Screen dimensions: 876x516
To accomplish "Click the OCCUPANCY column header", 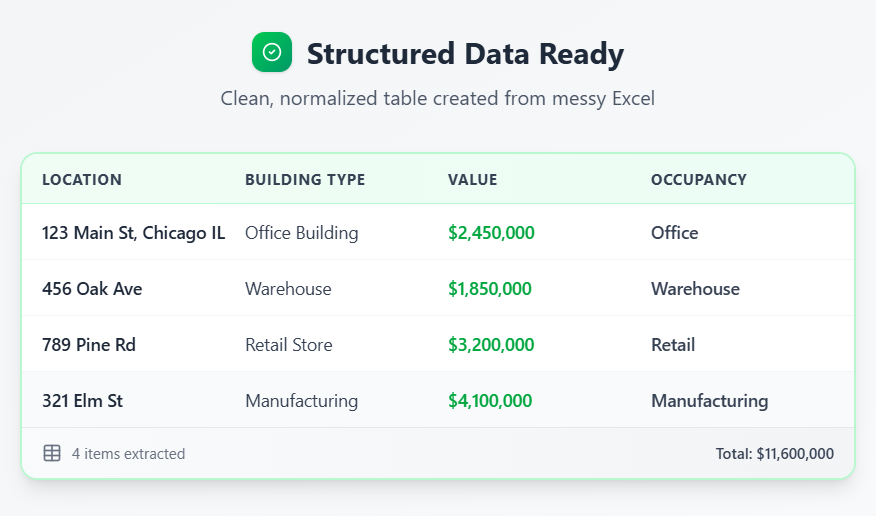I will [698, 180].
